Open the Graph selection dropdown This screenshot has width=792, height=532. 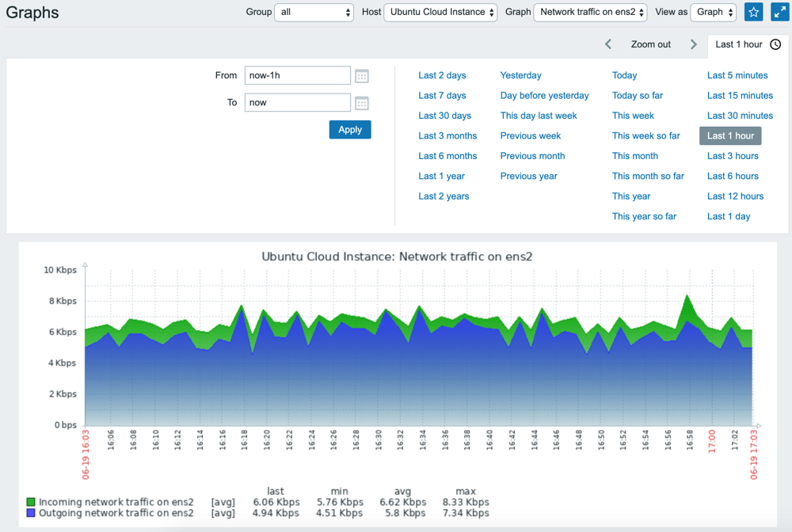[x=591, y=13]
